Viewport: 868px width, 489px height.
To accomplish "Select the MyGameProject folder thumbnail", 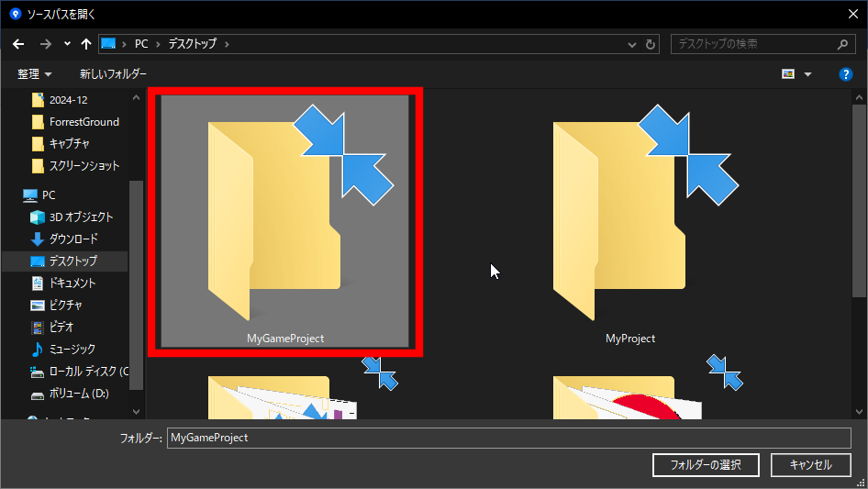I will click(285, 221).
